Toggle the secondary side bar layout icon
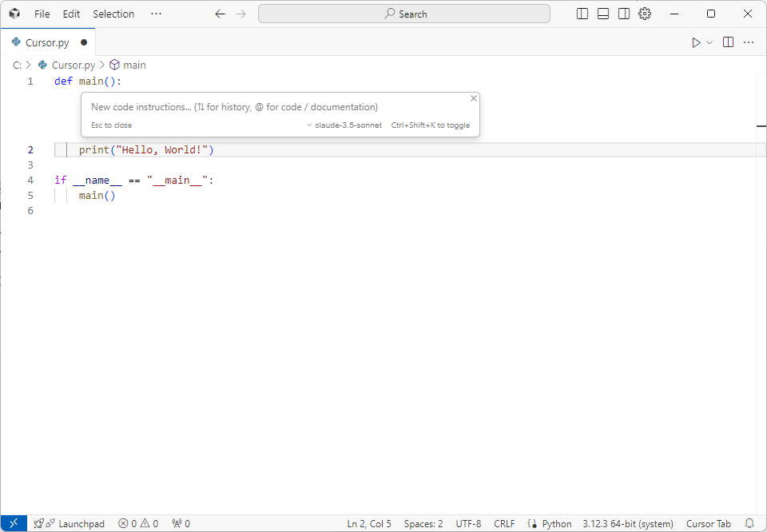The width and height of the screenshot is (767, 532). pyautogui.click(x=624, y=14)
